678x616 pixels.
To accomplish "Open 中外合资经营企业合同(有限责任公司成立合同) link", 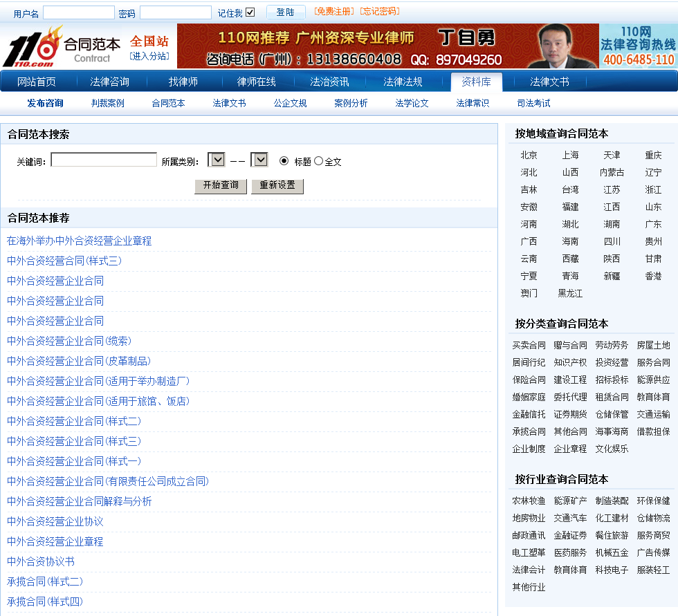I will [108, 482].
